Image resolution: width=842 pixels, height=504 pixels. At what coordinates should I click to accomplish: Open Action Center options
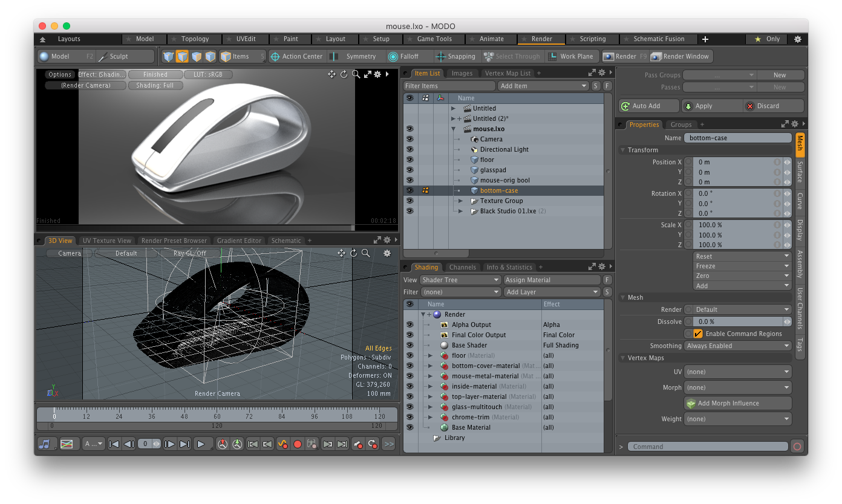point(297,56)
